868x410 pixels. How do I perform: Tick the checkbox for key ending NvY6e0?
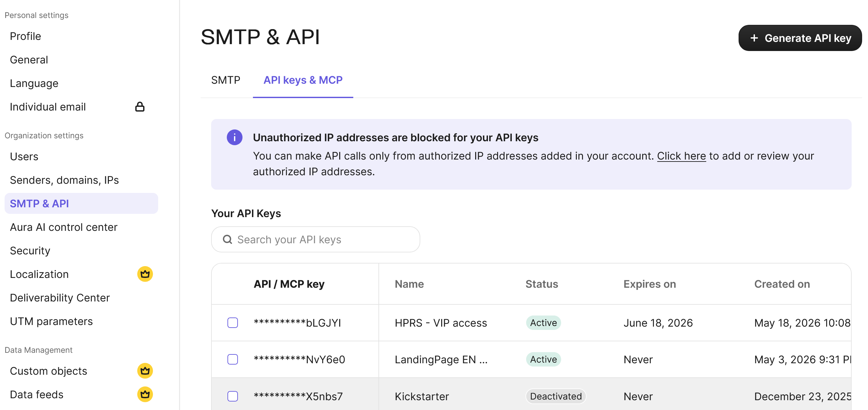click(232, 359)
